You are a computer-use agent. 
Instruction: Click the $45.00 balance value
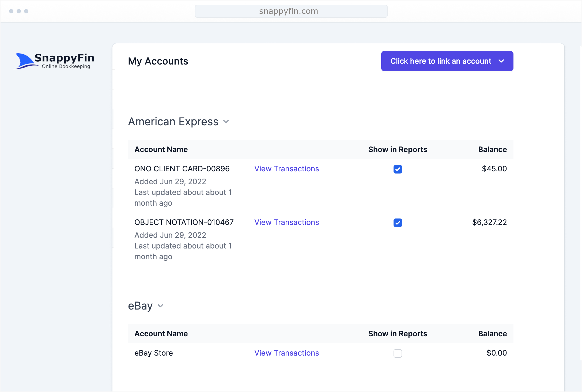[x=494, y=169]
